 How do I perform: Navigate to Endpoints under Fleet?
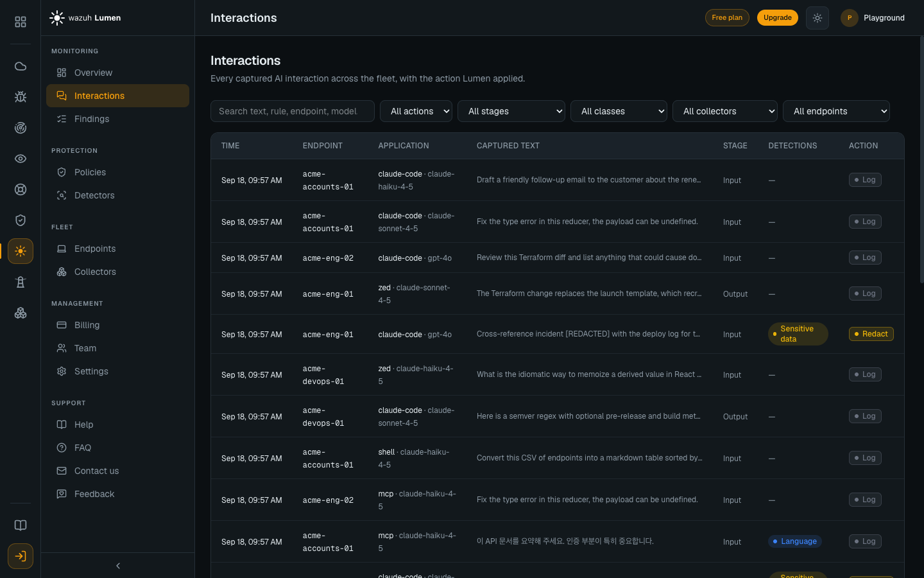pyautogui.click(x=118, y=249)
